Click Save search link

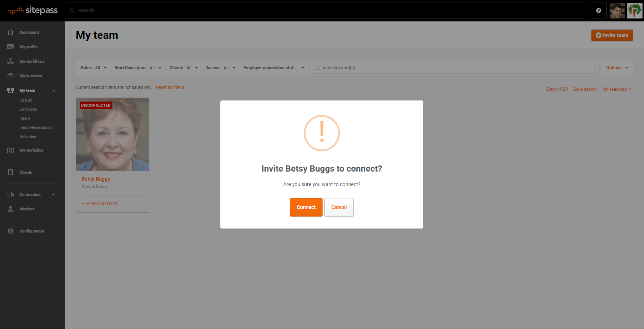(x=585, y=89)
